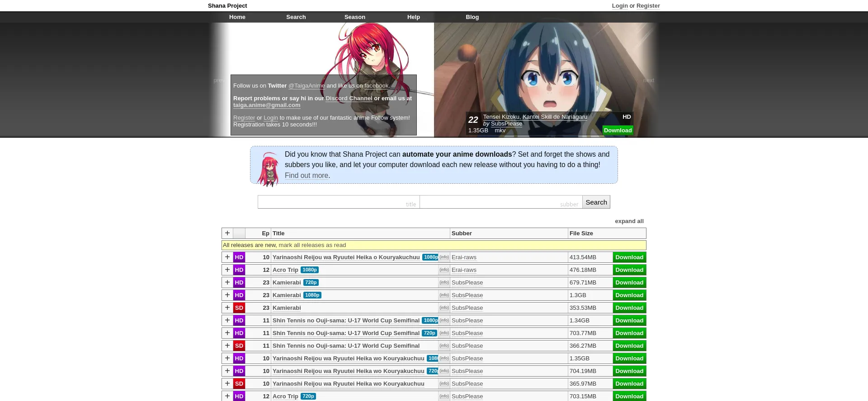Click the HD badge on the 413.54MB row

pyautogui.click(x=239, y=257)
